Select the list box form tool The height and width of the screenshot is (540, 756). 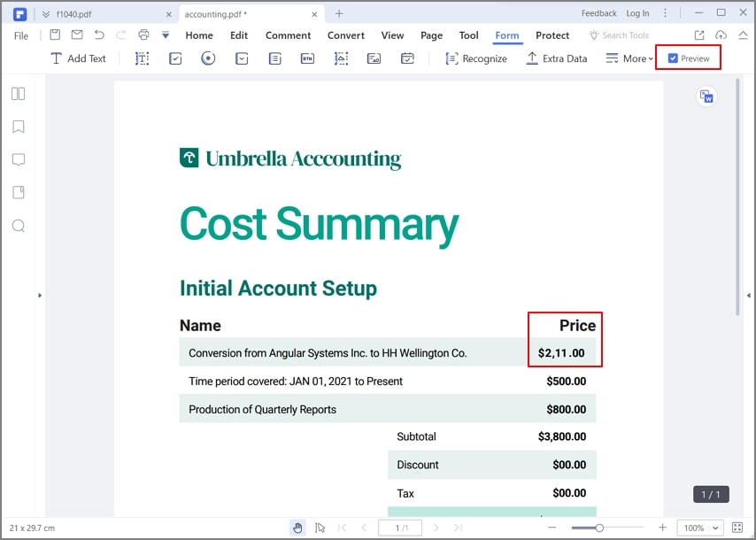point(274,58)
